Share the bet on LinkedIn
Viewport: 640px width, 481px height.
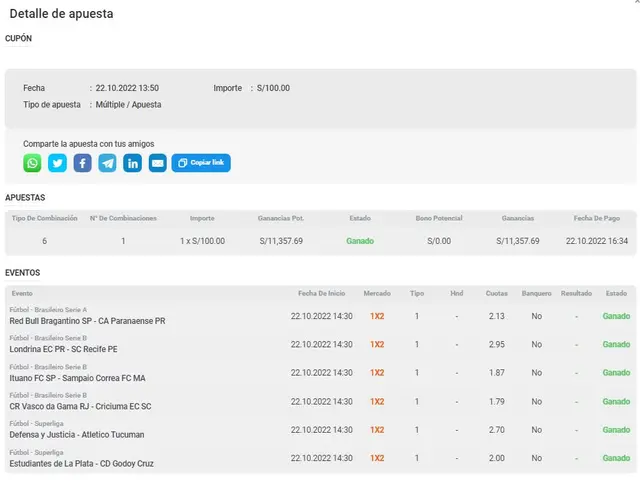133,163
